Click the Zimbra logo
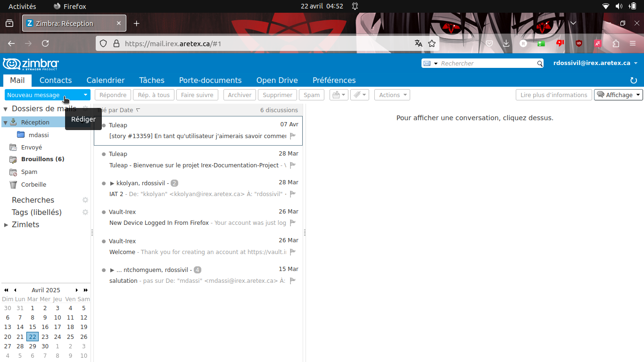 [31, 64]
